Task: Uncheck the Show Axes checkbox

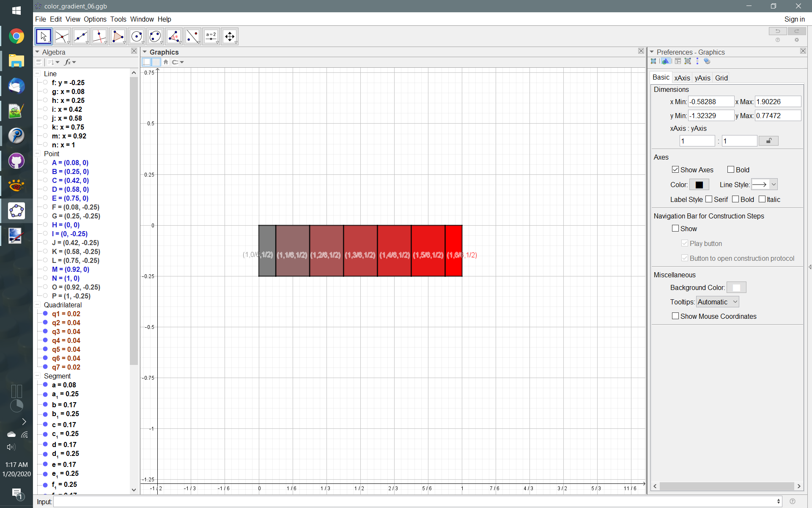Action: [x=675, y=170]
